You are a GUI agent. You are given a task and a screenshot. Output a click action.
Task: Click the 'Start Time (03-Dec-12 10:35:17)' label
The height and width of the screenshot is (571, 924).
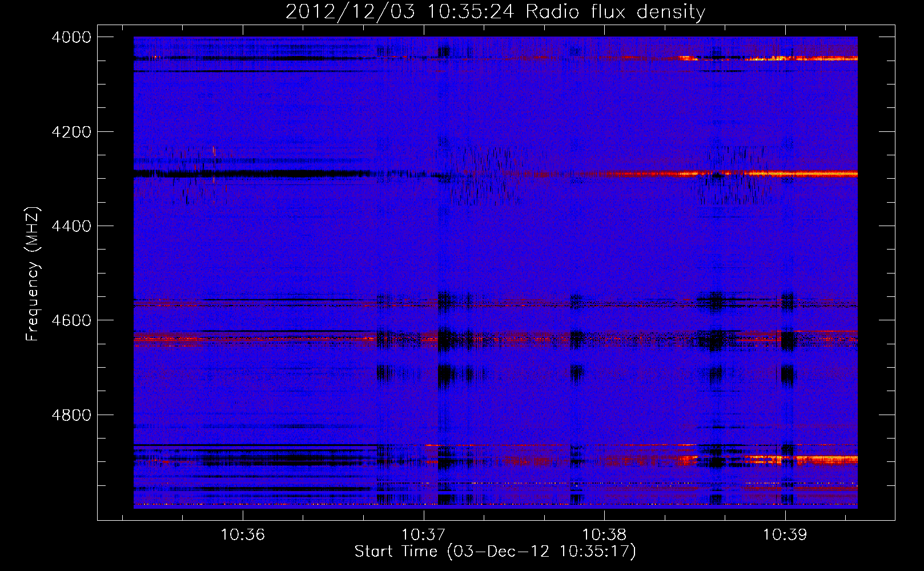[495, 552]
